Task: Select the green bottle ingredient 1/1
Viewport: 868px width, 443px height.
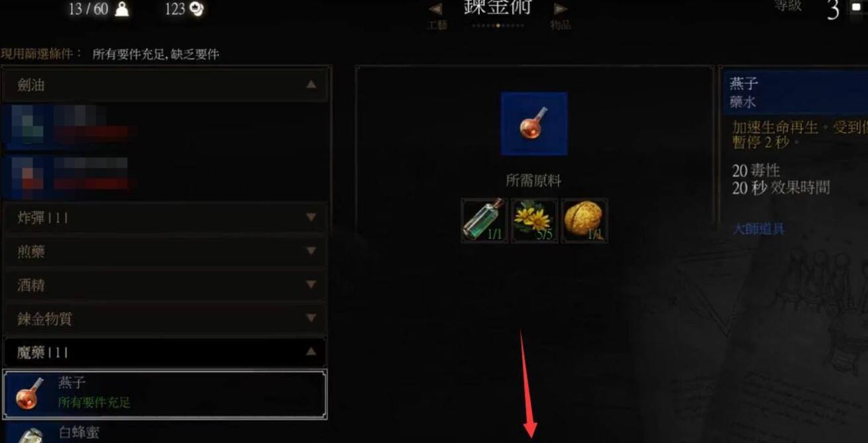Action: (x=484, y=221)
